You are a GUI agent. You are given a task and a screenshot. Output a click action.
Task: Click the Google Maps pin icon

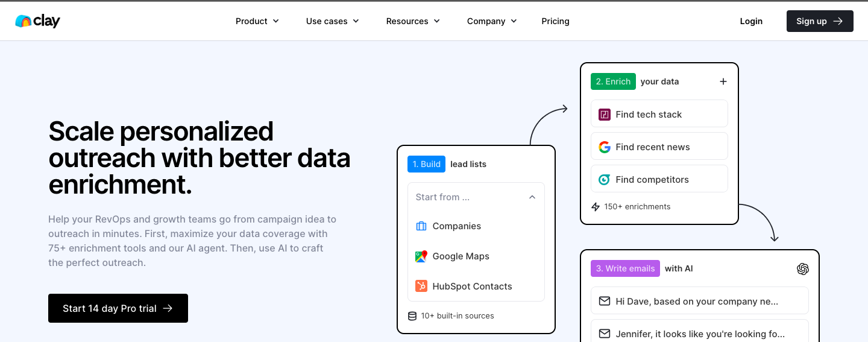[421, 256]
